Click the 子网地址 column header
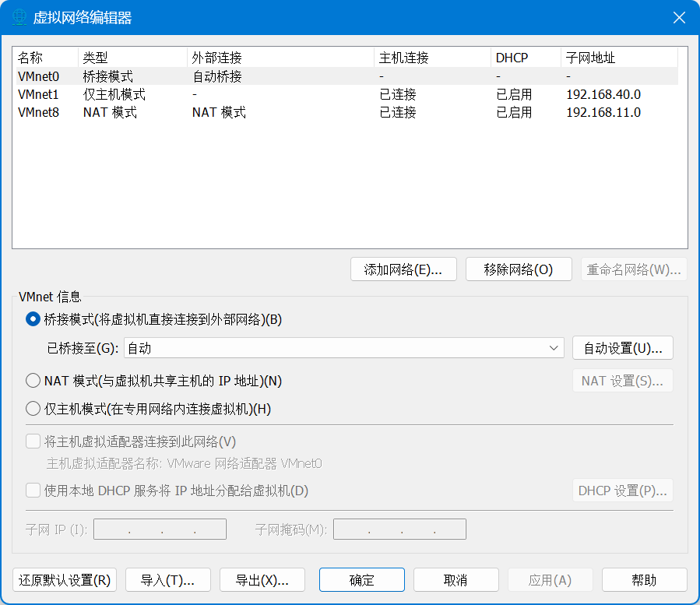 [619, 58]
